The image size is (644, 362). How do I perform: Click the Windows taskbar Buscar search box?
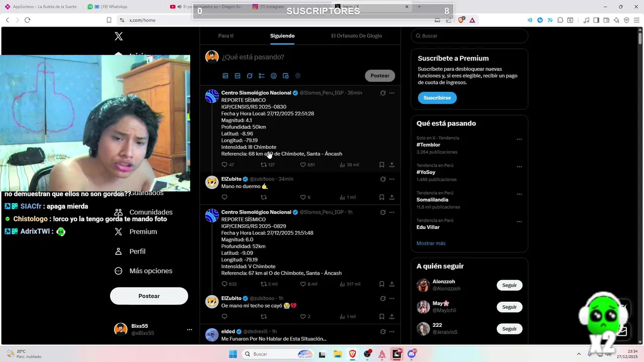point(278,354)
